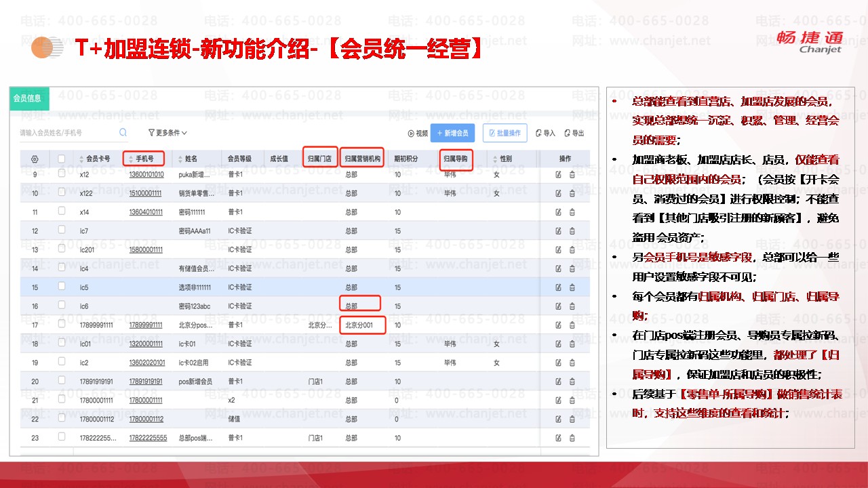Edit the member with card ic01
Screen dimensions: 868x488
tap(558, 344)
